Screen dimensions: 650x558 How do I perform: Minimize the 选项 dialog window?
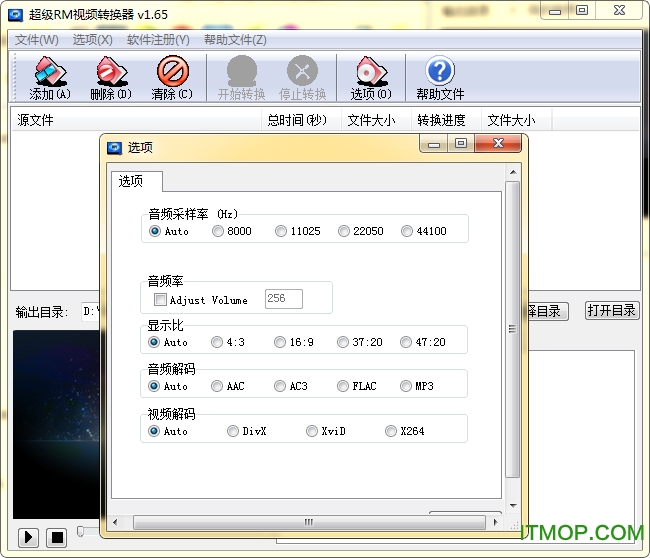pyautogui.click(x=434, y=143)
